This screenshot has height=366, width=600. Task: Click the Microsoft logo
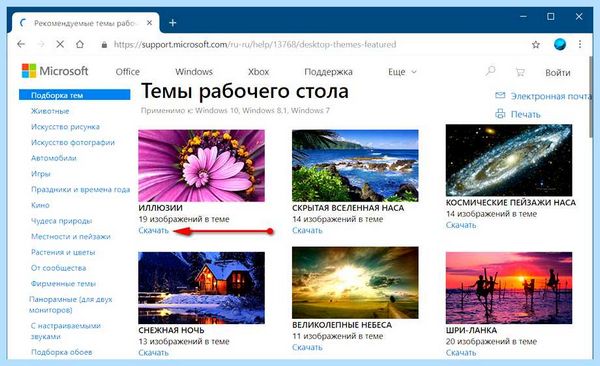tap(55, 71)
